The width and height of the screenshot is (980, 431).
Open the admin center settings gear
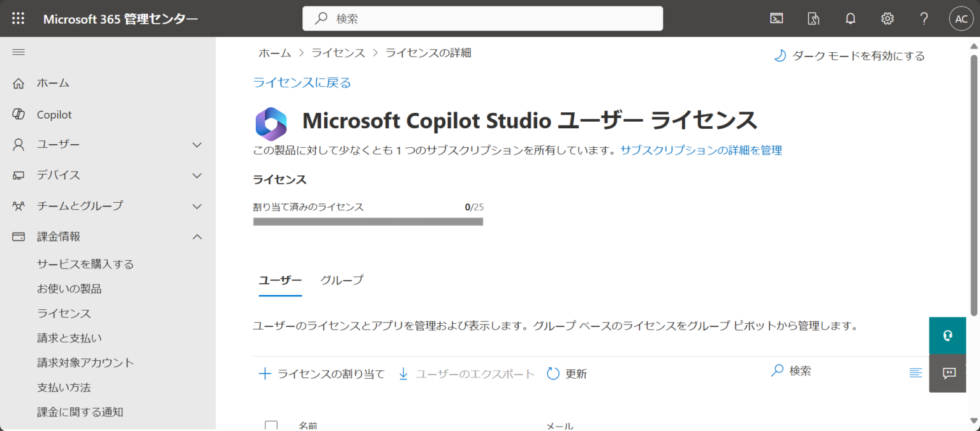[x=887, y=18]
